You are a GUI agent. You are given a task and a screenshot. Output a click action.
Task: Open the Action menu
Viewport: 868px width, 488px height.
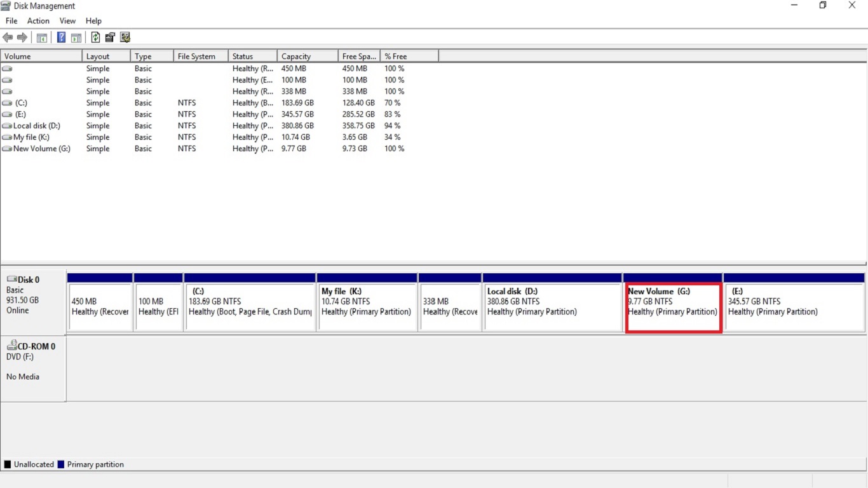(38, 21)
